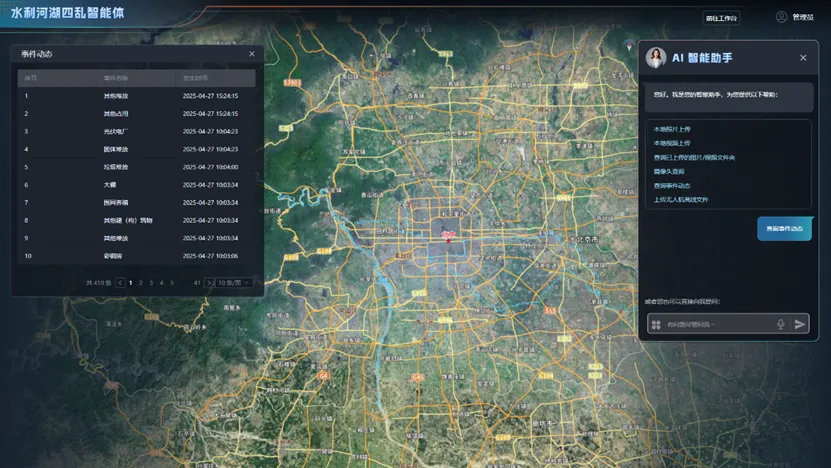The image size is (831, 468).
Task: Close the AI 智能助手 panel
Action: (803, 58)
